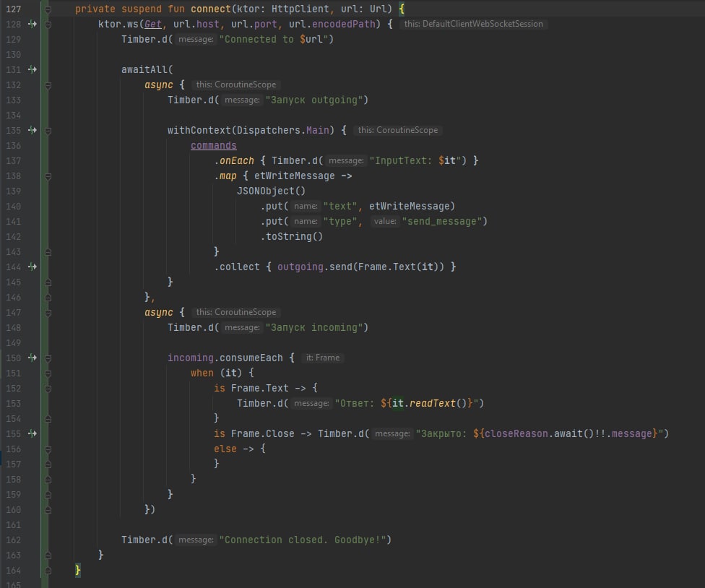The height and width of the screenshot is (588, 705).
Task: Click 'HttpClient' parameter type
Action: pyautogui.click(x=300, y=9)
